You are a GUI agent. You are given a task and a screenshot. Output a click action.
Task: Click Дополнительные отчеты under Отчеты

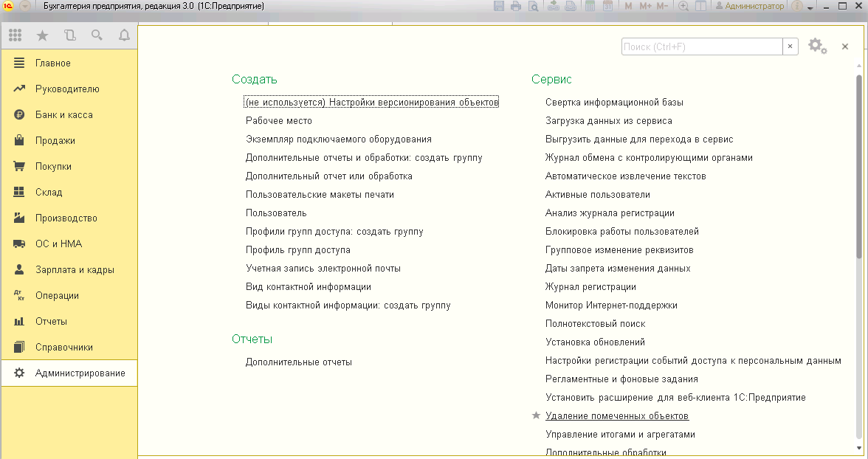299,362
